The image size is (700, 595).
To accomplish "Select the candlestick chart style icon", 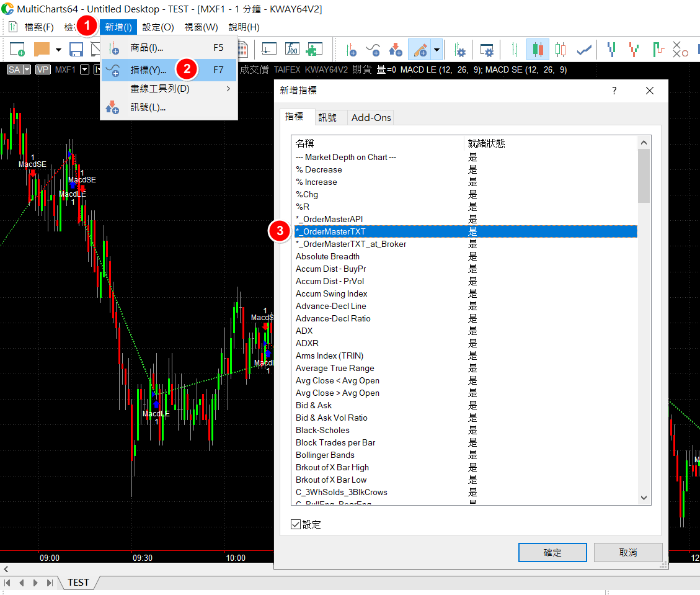I will tap(538, 50).
